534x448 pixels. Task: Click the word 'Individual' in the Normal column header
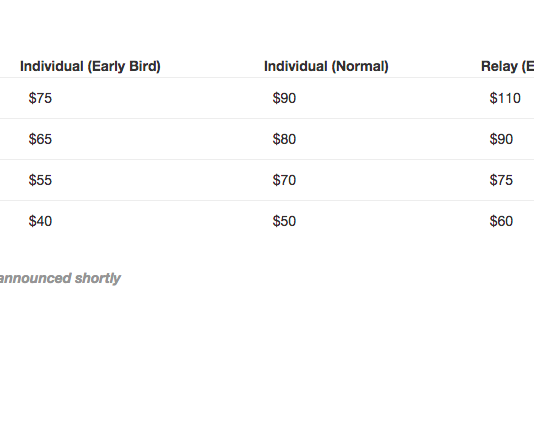click(x=296, y=66)
